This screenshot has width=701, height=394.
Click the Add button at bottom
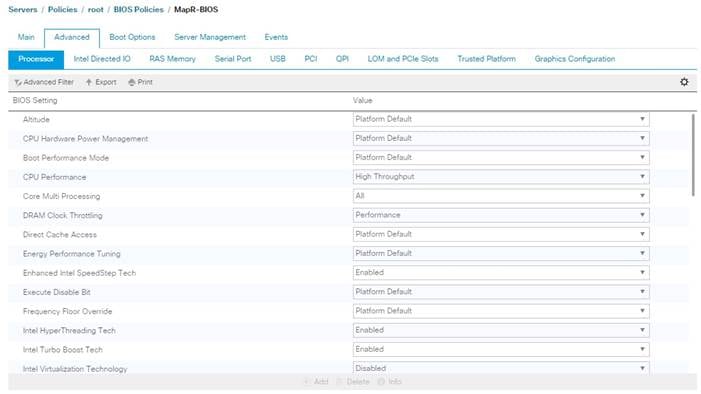[x=316, y=381]
